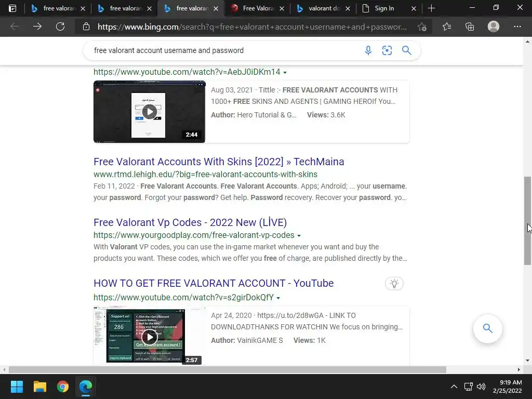The height and width of the screenshot is (399, 532).
Task: Click Edge icon in taskbar
Action: coord(86,387)
